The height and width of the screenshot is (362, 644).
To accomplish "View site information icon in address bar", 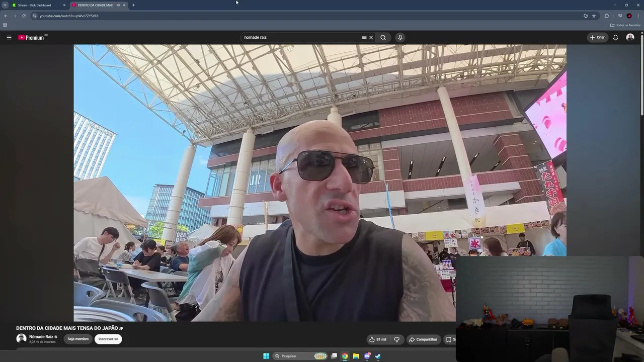I will (35, 16).
